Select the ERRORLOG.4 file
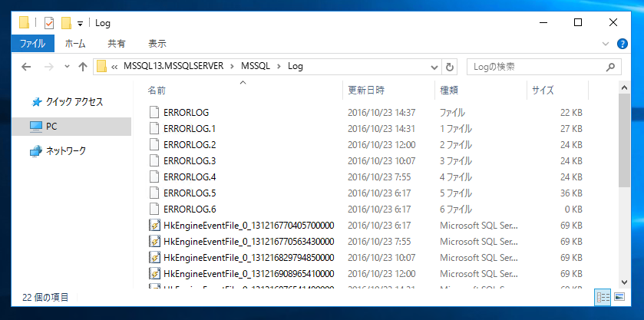The image size is (644, 320). pyautogui.click(x=190, y=177)
